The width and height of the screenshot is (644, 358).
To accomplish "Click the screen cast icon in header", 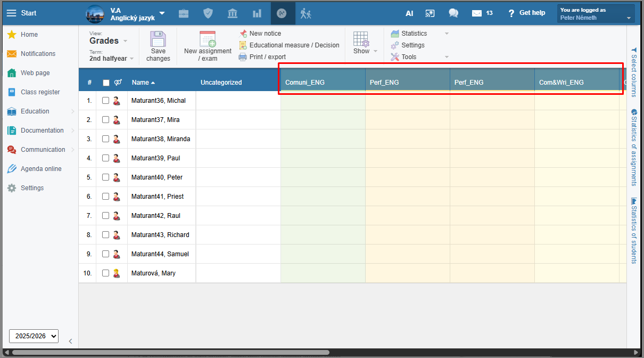I will (x=430, y=13).
